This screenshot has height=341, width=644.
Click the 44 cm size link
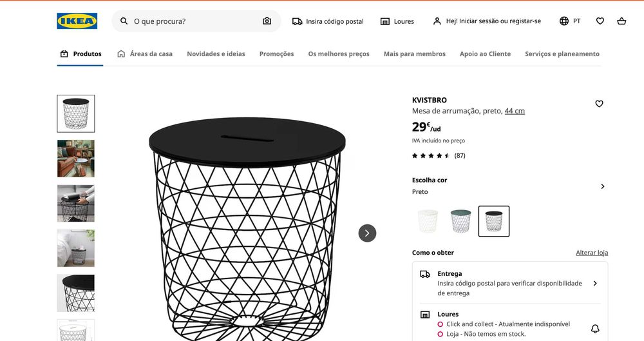click(x=515, y=111)
